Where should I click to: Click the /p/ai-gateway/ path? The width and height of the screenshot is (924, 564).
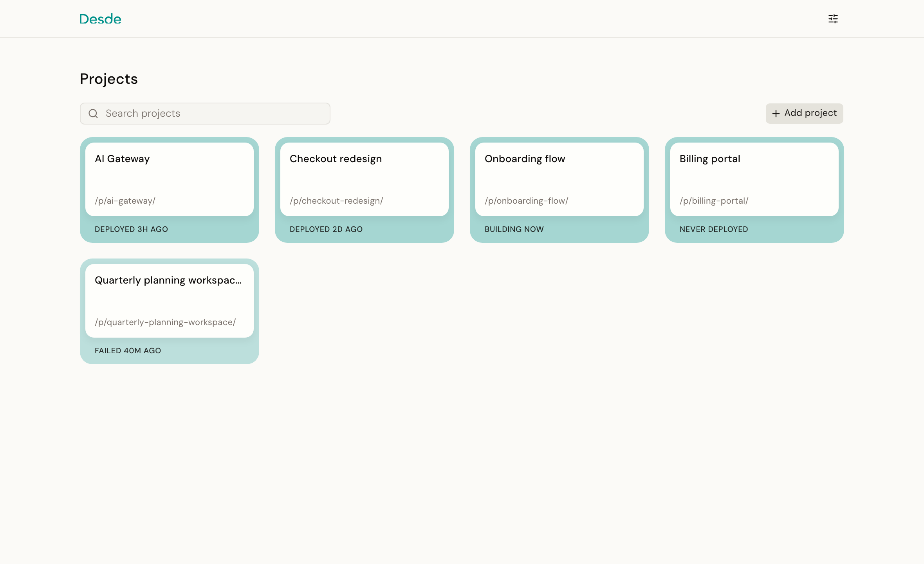click(125, 201)
